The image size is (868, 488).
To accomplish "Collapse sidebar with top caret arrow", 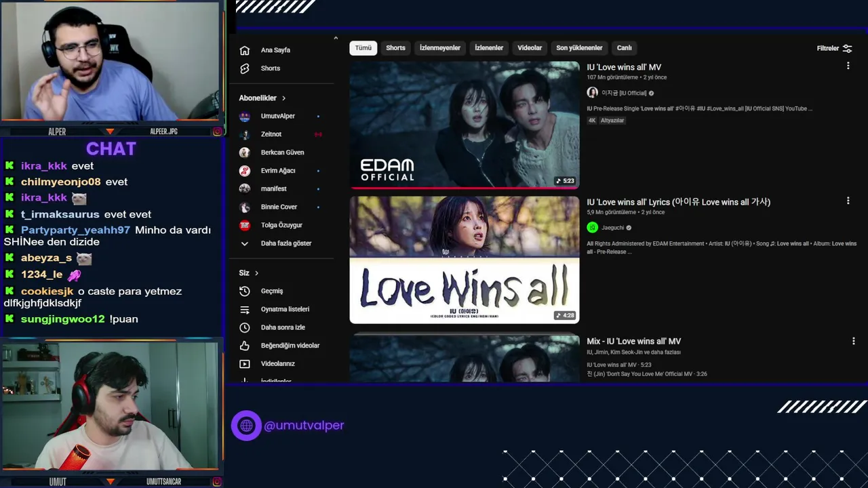I will click(336, 38).
